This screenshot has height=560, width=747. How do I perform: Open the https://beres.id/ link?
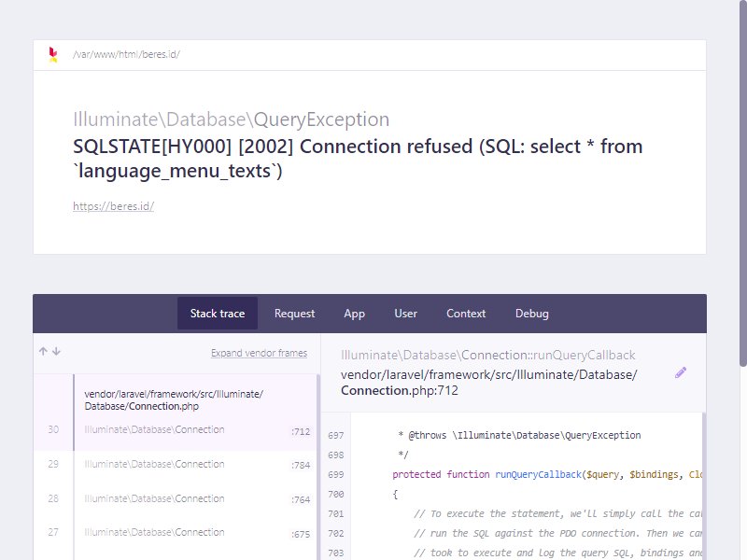pos(113,206)
